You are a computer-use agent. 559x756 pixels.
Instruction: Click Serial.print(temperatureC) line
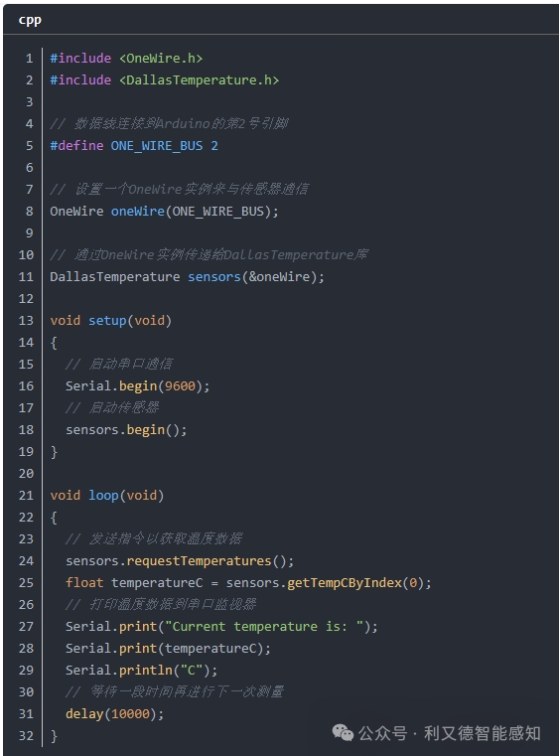[168, 649]
